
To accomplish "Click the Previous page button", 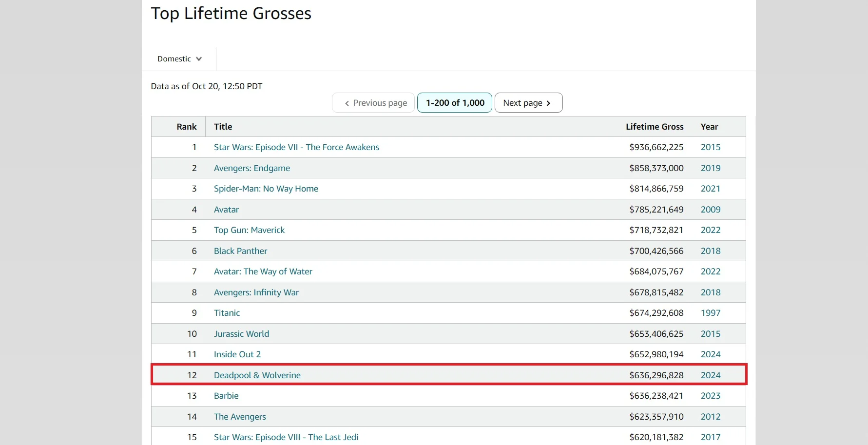I will click(373, 103).
